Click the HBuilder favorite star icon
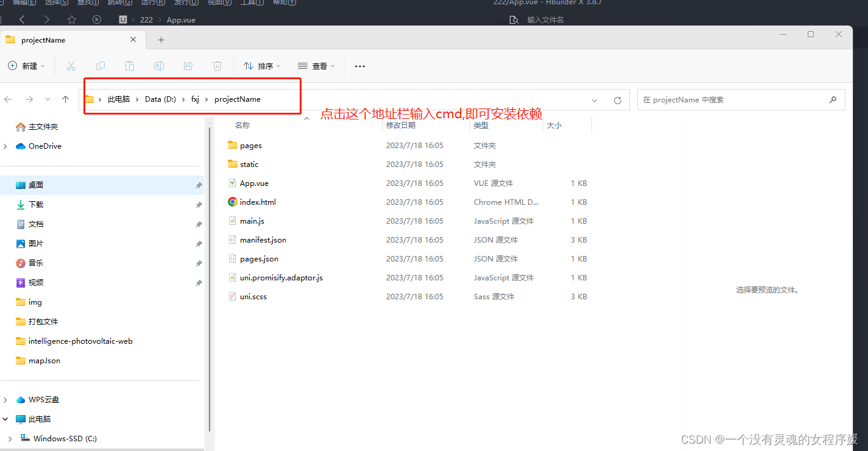This screenshot has width=868, height=451. pos(72,20)
